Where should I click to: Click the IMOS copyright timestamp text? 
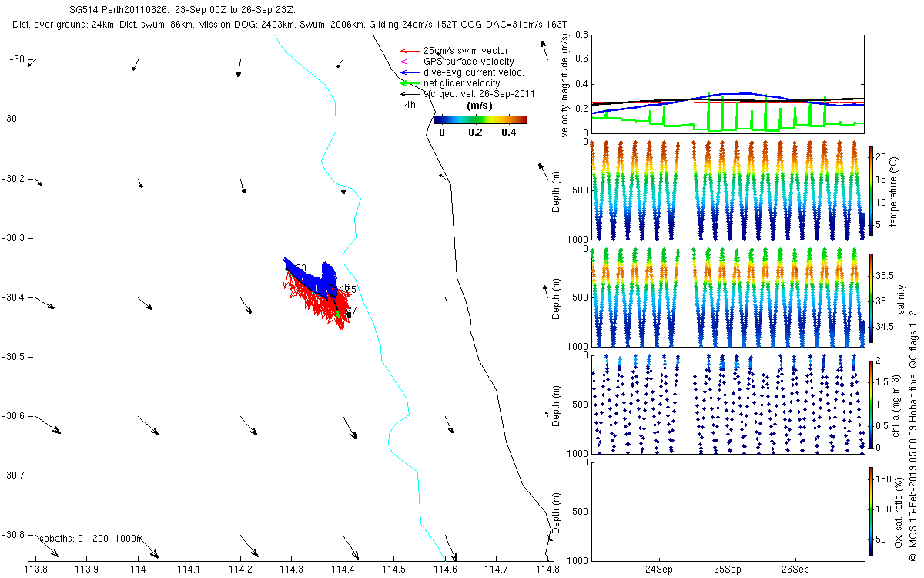point(914,435)
